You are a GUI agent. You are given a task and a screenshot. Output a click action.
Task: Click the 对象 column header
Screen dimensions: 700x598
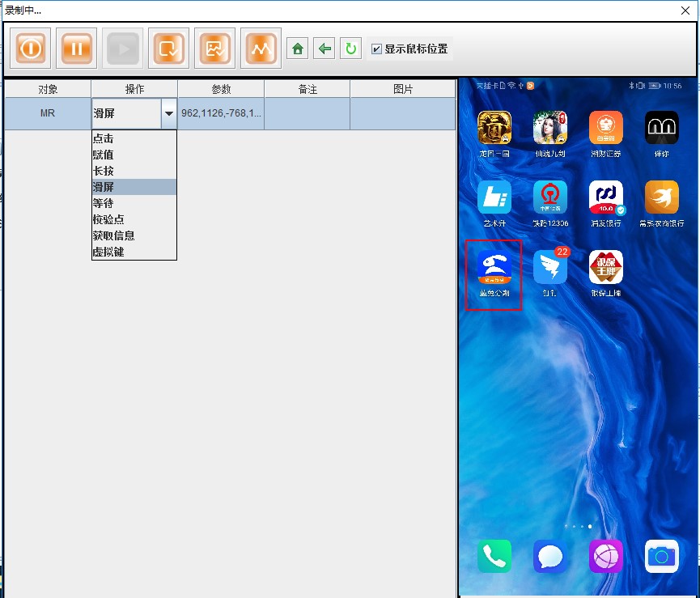click(x=48, y=89)
